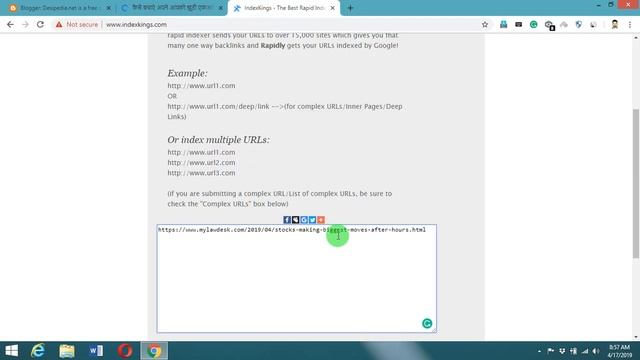View the Not secure site warning

tap(77, 24)
